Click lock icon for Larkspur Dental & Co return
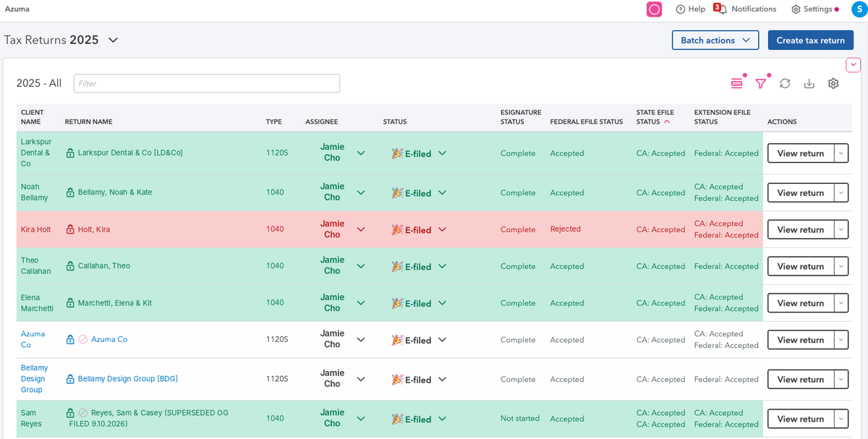 coord(70,153)
